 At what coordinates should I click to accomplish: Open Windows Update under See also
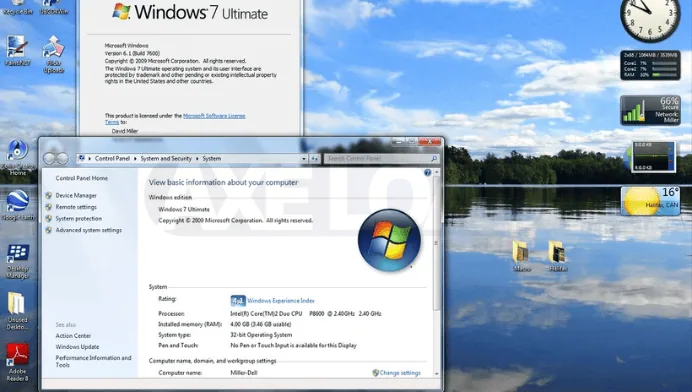click(x=77, y=347)
